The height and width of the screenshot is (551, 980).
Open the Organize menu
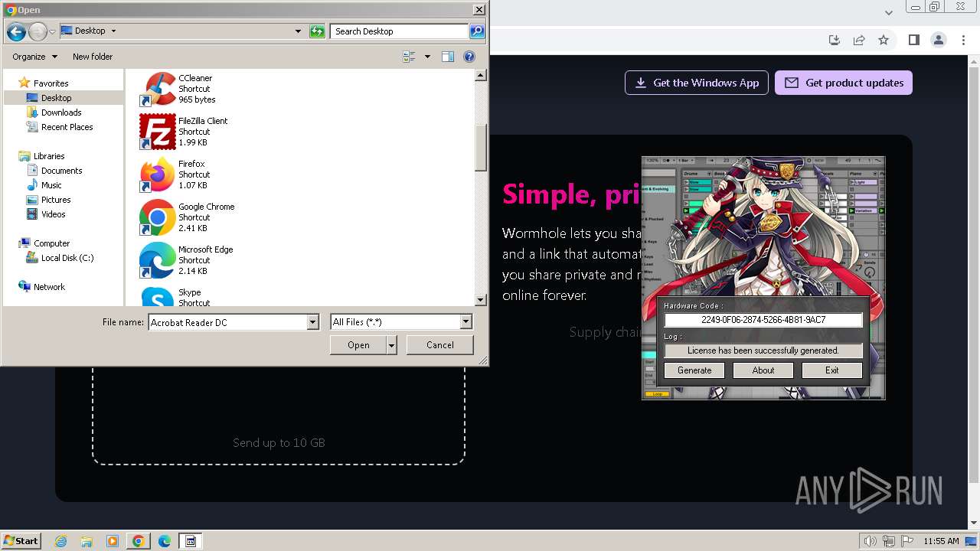34,57
